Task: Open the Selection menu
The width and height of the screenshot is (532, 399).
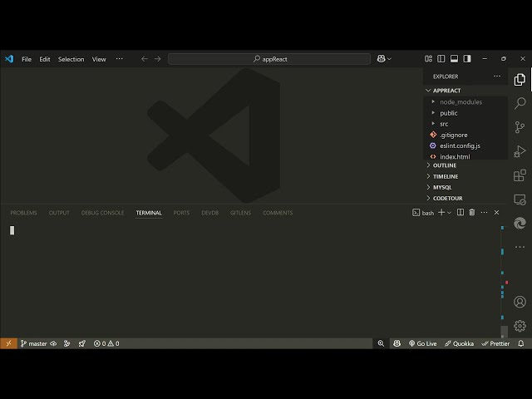Action: pos(71,59)
